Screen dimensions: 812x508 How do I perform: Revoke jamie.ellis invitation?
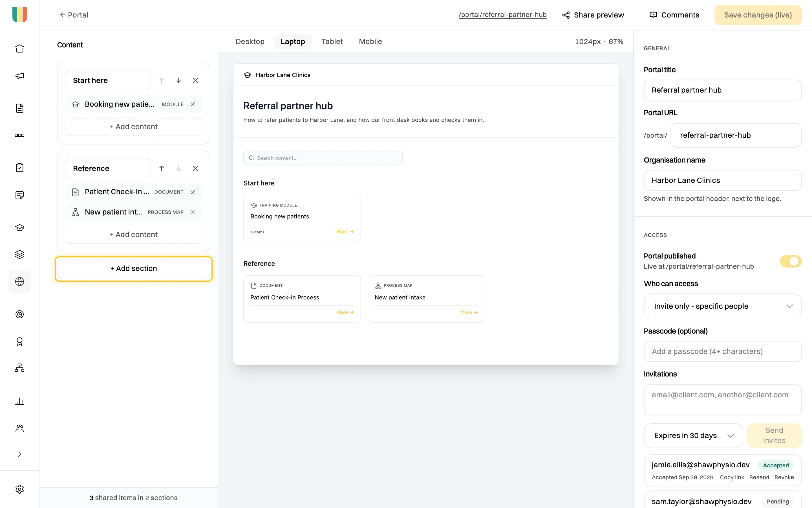(784, 477)
